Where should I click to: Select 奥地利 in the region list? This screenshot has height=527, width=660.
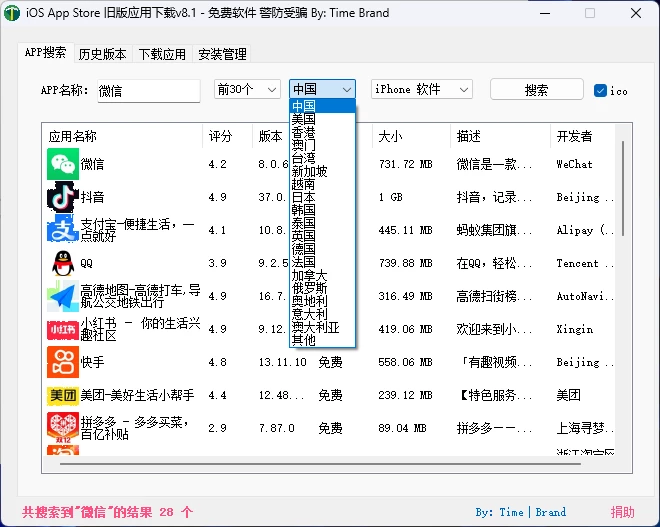322,301
